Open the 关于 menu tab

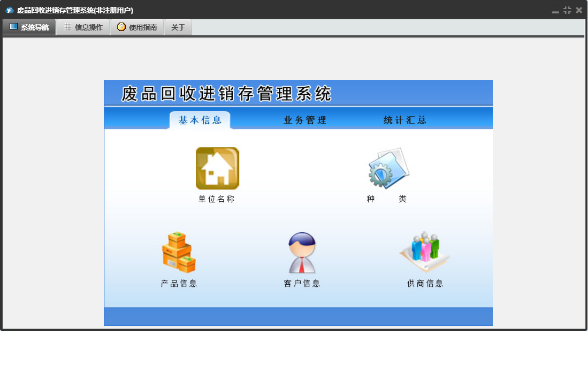click(x=178, y=27)
